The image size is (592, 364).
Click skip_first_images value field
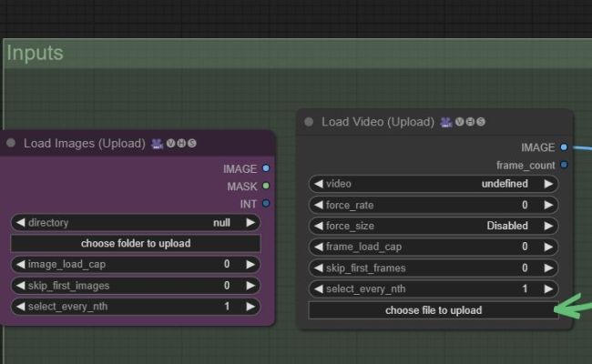(136, 286)
